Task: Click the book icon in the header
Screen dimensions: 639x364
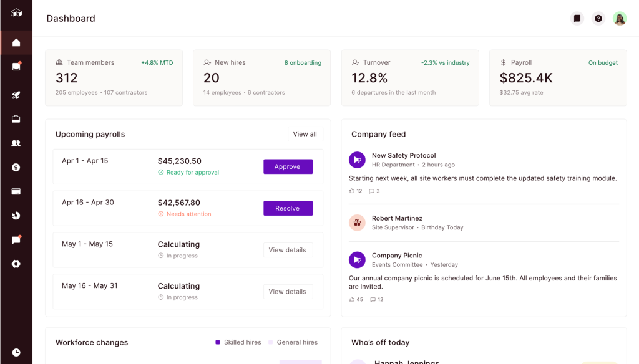Action: click(x=577, y=19)
